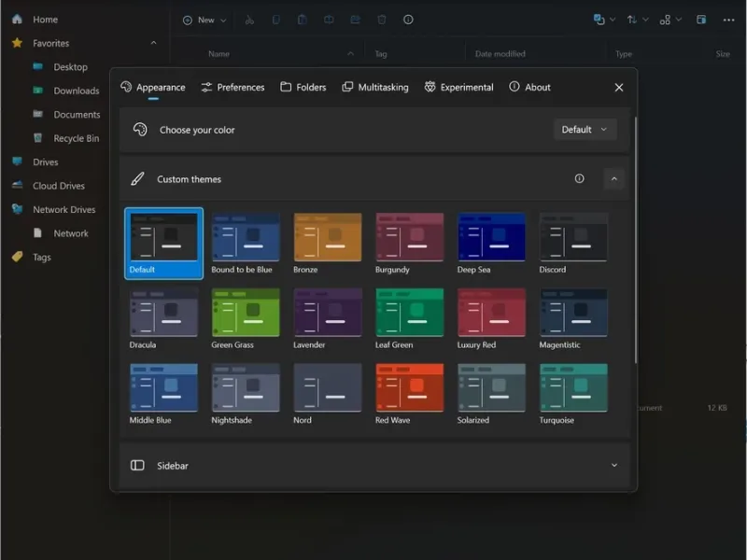The image size is (747, 560).
Task: Choose the Red Wave theme
Action: click(x=409, y=389)
